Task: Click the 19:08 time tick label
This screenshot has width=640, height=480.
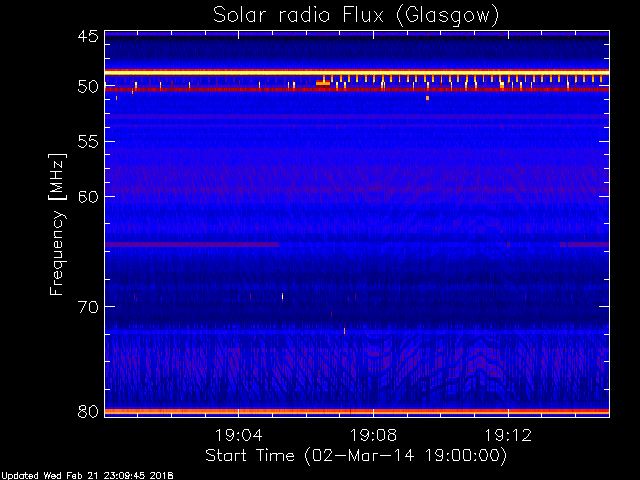Action: (373, 435)
